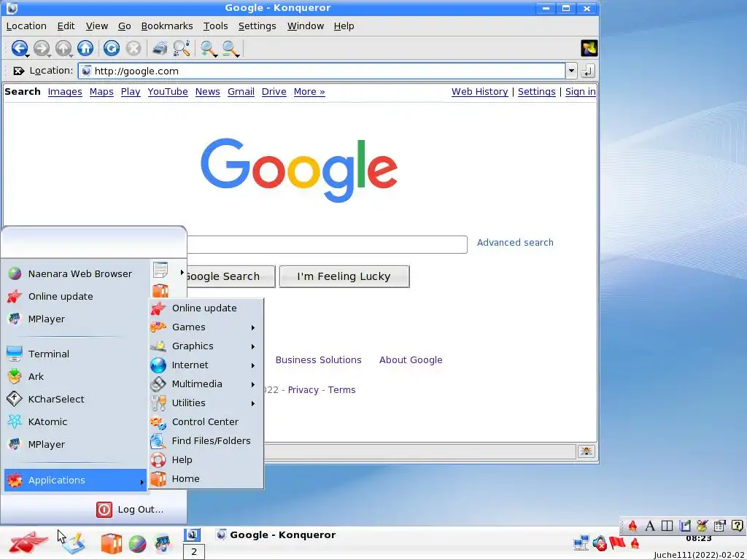Click the red flag tray icon
This screenshot has width=747, height=560.
pos(617,542)
